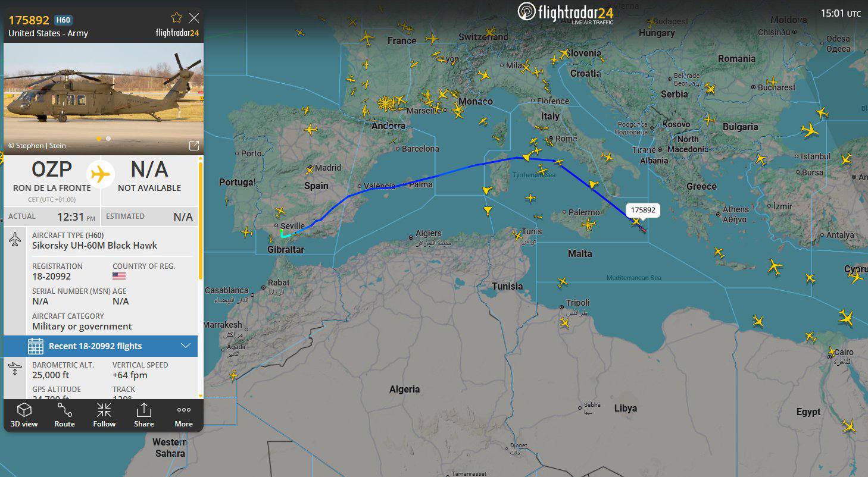Click the H60 aircraft type badge

[64, 20]
